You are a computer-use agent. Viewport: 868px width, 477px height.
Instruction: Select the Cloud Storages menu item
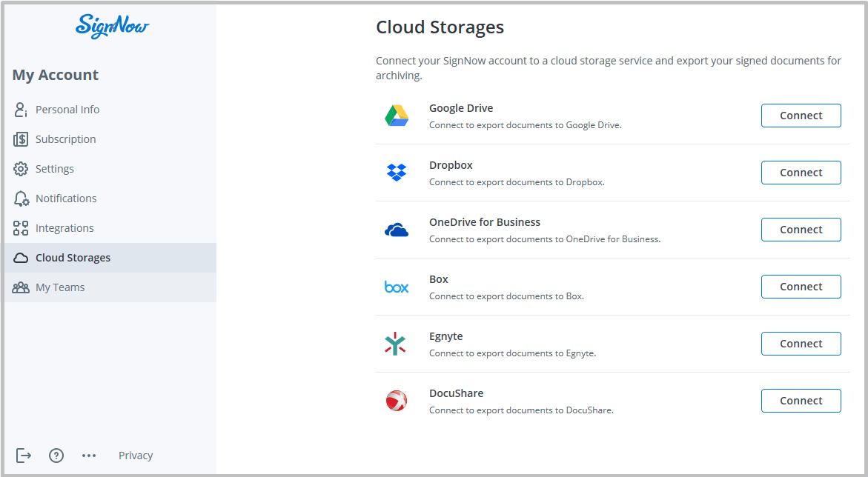(110, 258)
